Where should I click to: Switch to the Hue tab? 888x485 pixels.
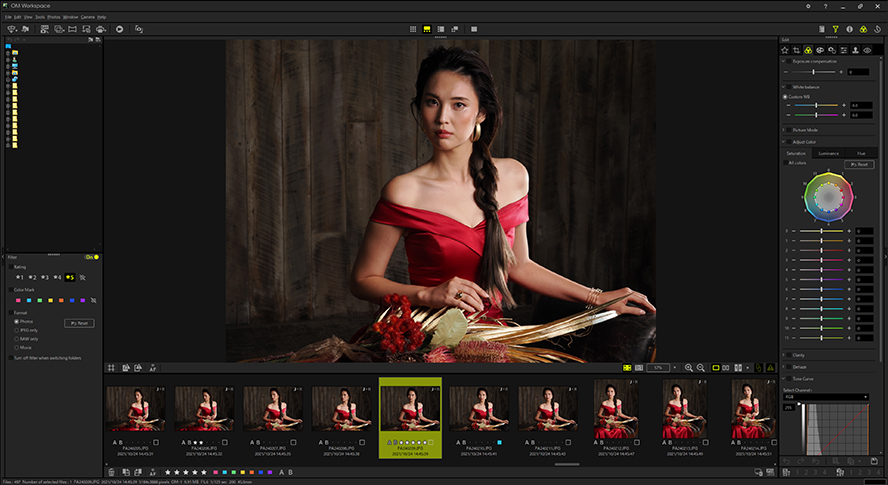[x=861, y=153]
